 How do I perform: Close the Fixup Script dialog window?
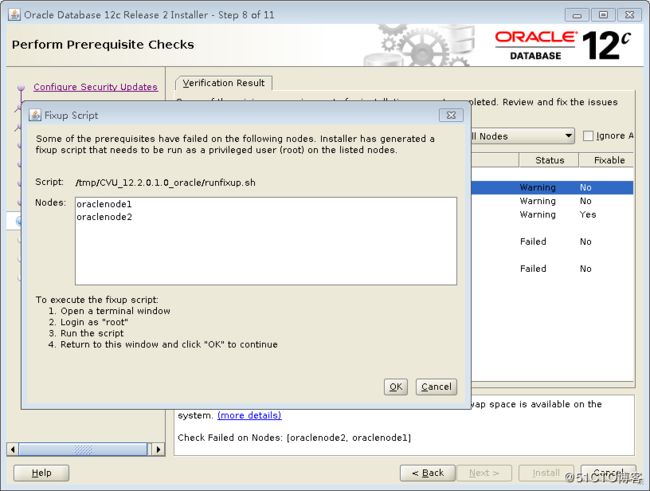coord(451,115)
